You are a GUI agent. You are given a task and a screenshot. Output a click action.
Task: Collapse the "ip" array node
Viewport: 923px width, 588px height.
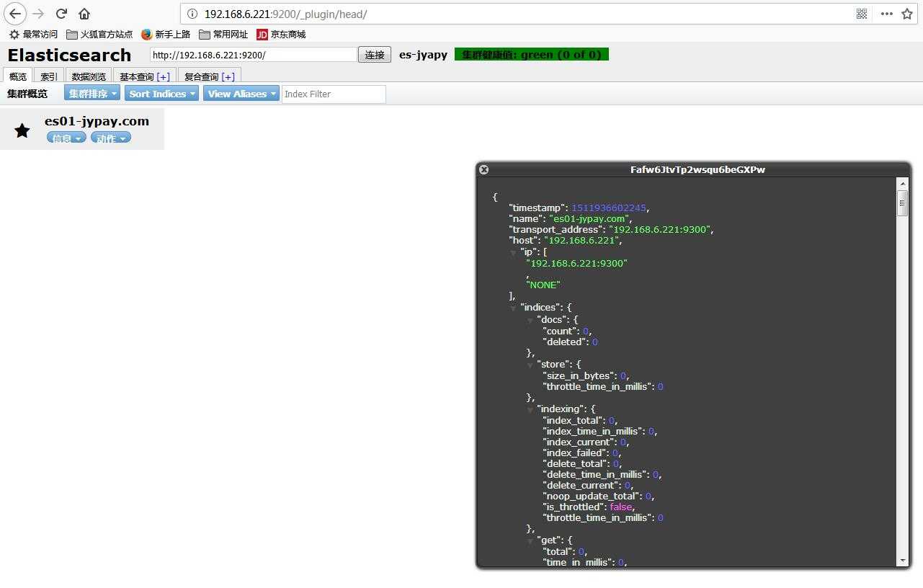click(x=513, y=252)
